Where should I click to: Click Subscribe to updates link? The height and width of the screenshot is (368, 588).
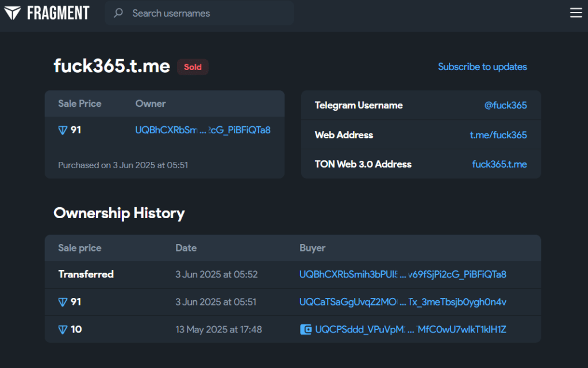482,67
